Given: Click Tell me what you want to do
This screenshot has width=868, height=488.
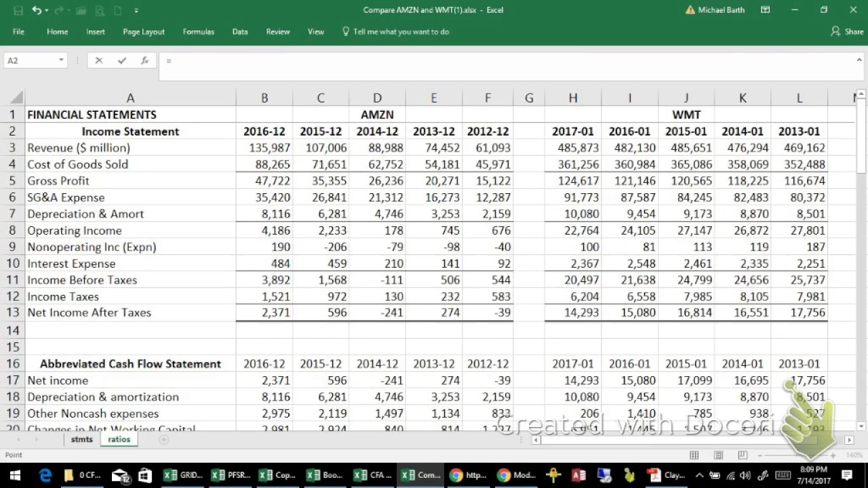Looking at the screenshot, I should (395, 32).
